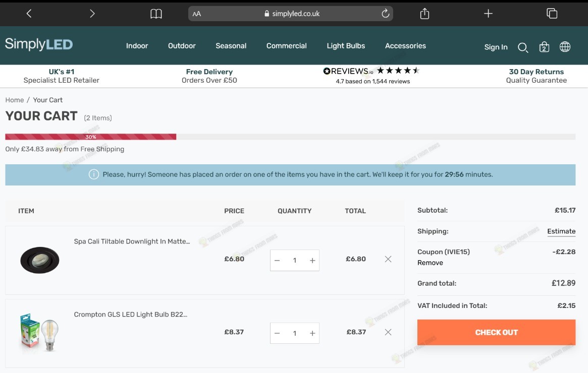Open the Outdoor menu
Viewport: 588px width, 373px height.
[x=182, y=46]
